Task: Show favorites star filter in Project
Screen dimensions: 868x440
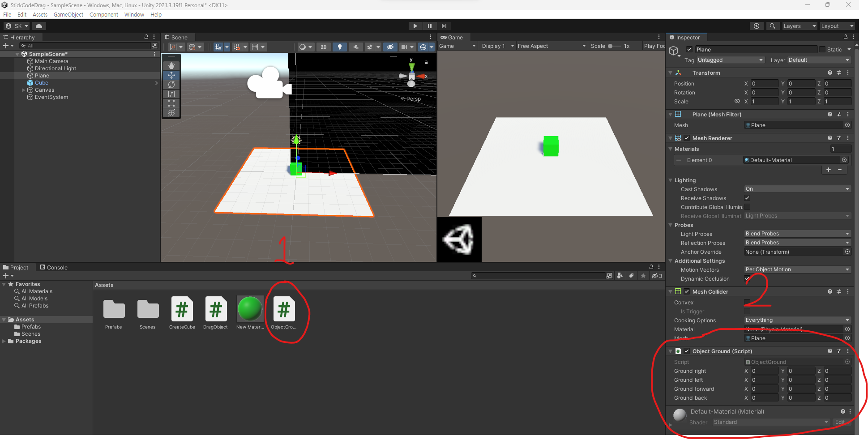Action: (x=643, y=276)
